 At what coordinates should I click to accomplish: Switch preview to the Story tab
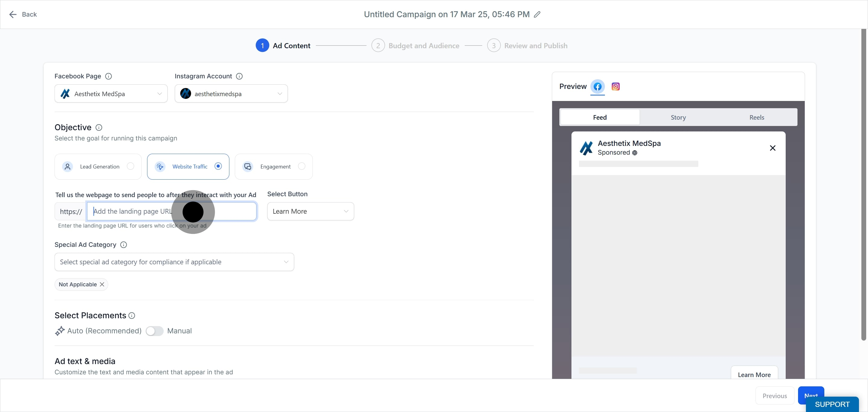[678, 117]
